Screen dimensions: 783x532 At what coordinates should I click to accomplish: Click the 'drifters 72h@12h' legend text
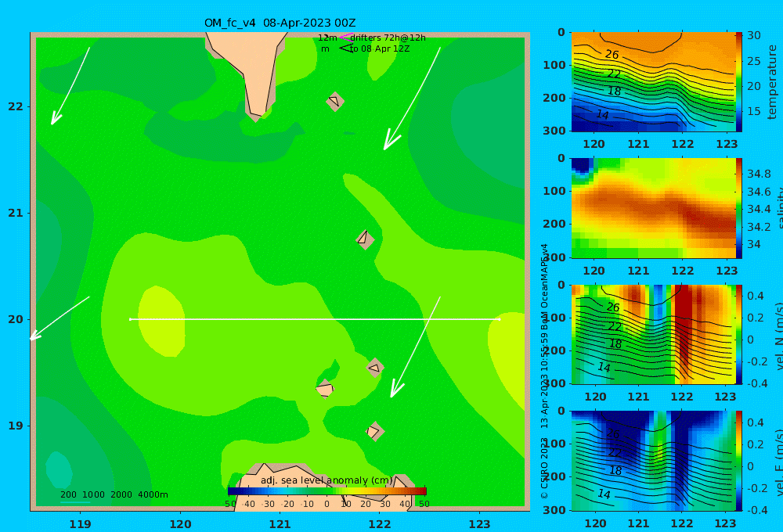tap(388, 38)
